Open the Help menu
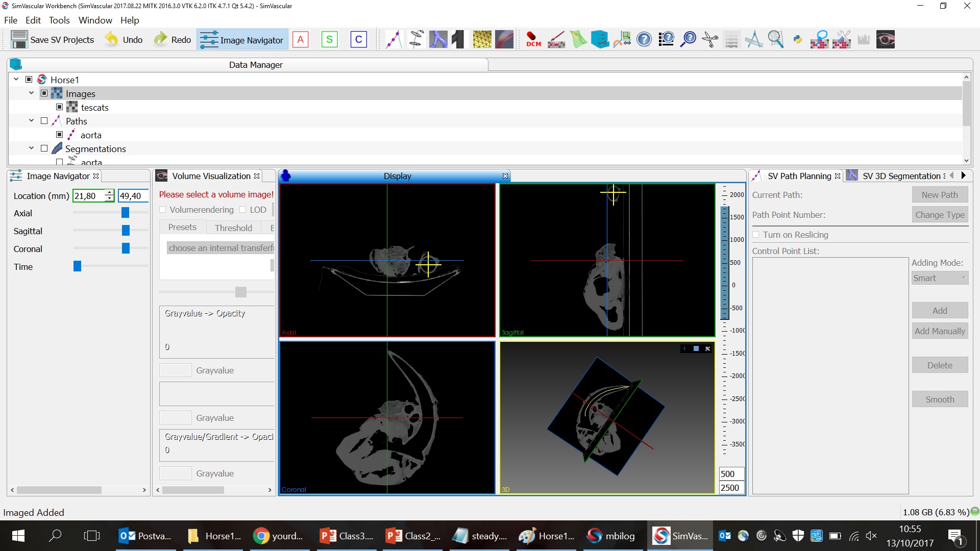Image resolution: width=980 pixels, height=551 pixels. tap(130, 20)
